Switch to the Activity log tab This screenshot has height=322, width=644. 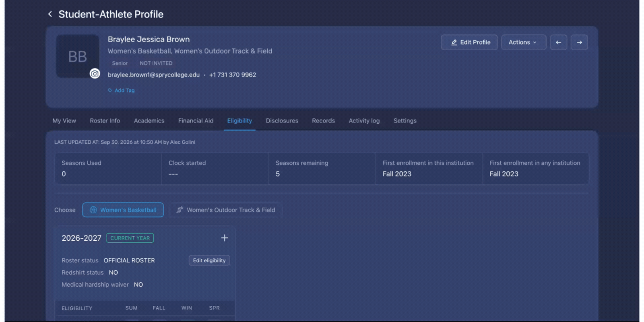364,121
